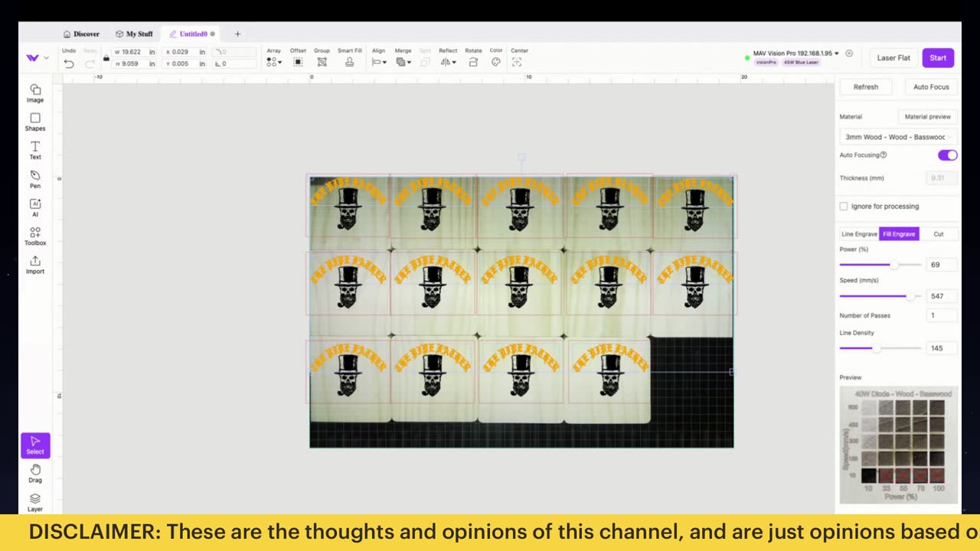Viewport: 980px width, 551px height.
Task: Activate the Select tool
Action: coord(35,445)
